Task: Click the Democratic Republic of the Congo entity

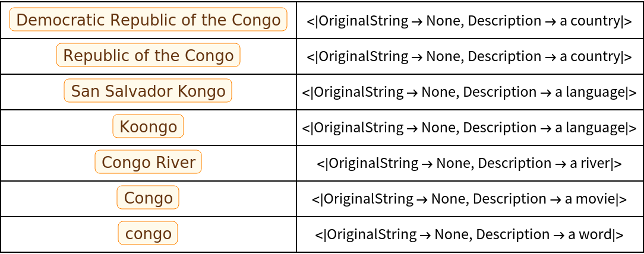Action: [148, 20]
